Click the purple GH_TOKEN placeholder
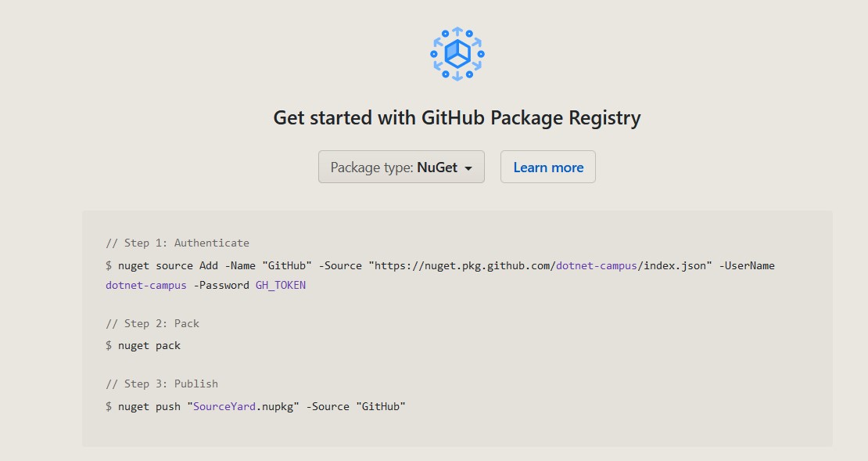Screen dimensions: 868x461 click(x=281, y=286)
